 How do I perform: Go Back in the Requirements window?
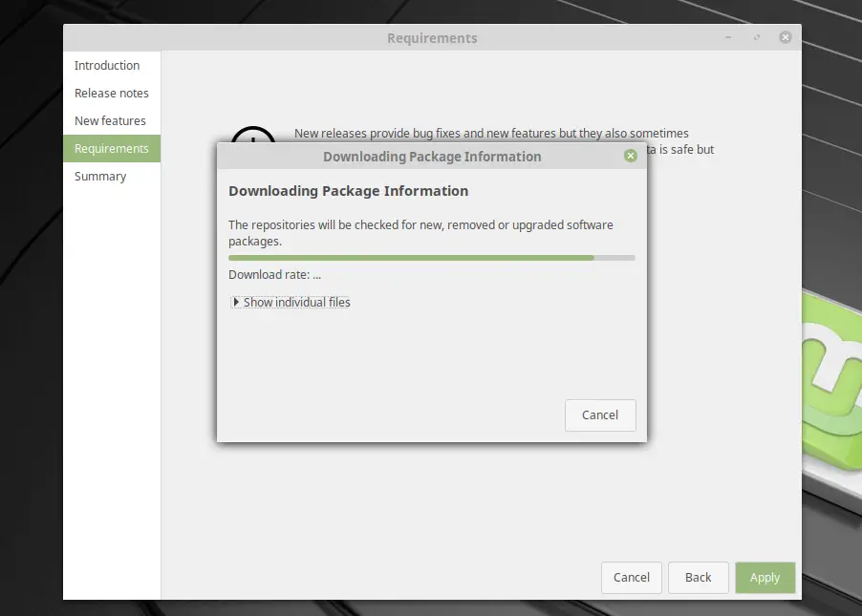(x=699, y=578)
